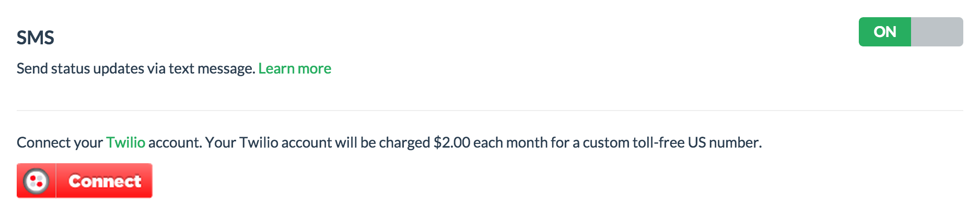This screenshot has width=980, height=218.
Task: Visit Twilio from the 'Connect your Twilio' sentence
Action: (126, 142)
